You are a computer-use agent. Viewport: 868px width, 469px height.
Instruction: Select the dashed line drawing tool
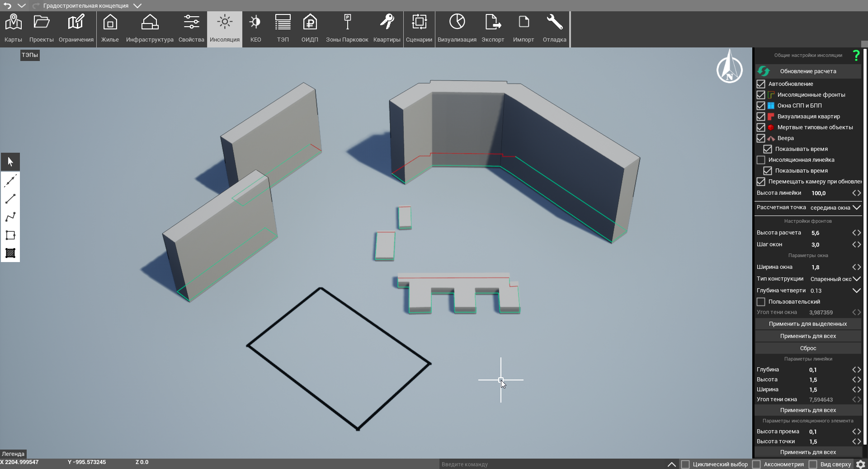pos(10,181)
